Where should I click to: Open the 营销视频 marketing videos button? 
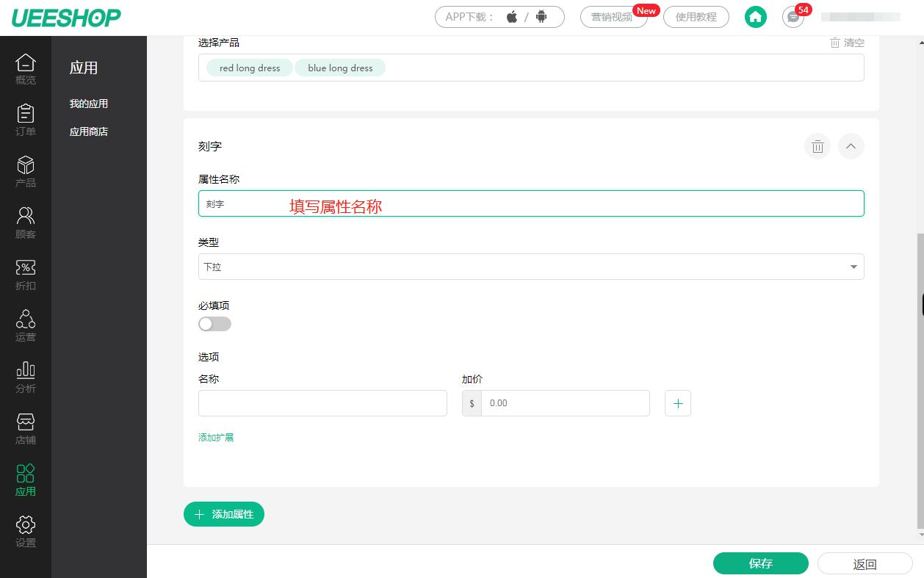pos(613,17)
